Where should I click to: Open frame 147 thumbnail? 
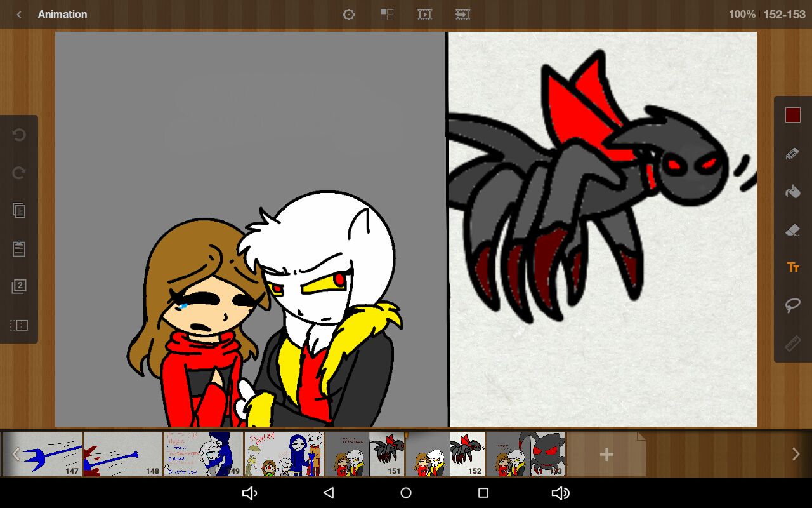(x=43, y=454)
